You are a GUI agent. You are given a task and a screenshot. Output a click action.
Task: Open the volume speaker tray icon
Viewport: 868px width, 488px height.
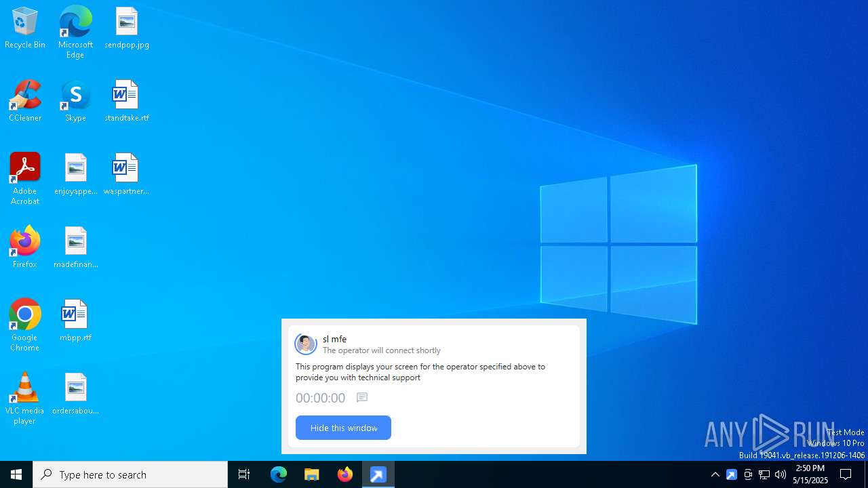[781, 474]
